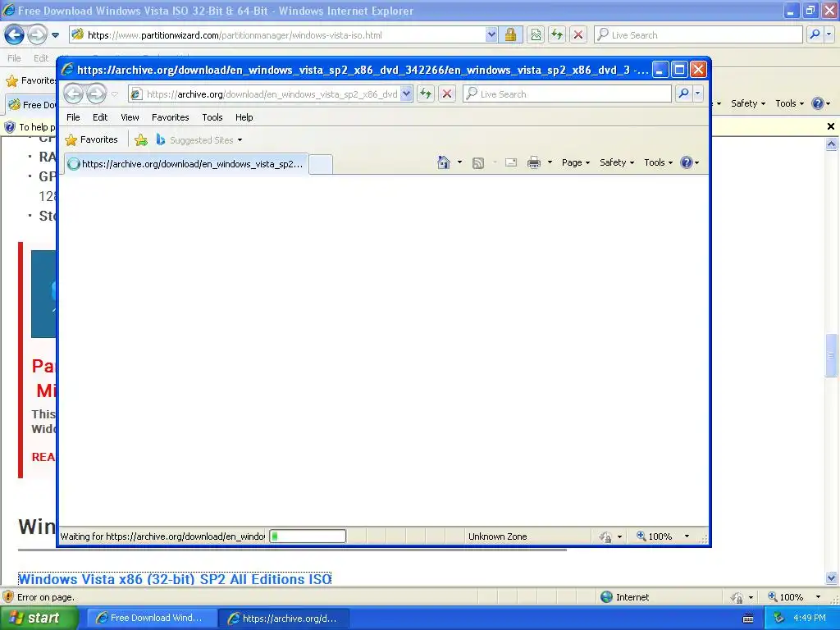The width and height of the screenshot is (840, 630).
Task: Open Edit menu in popup window
Action: click(x=100, y=117)
